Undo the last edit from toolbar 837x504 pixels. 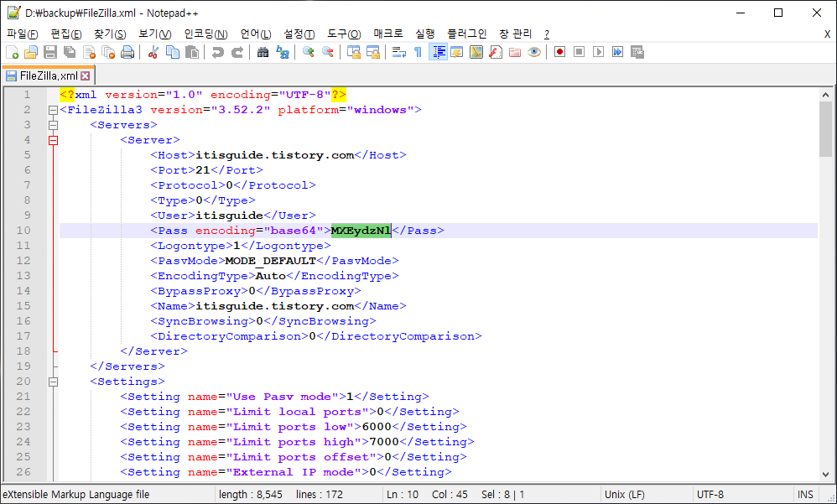pyautogui.click(x=217, y=52)
